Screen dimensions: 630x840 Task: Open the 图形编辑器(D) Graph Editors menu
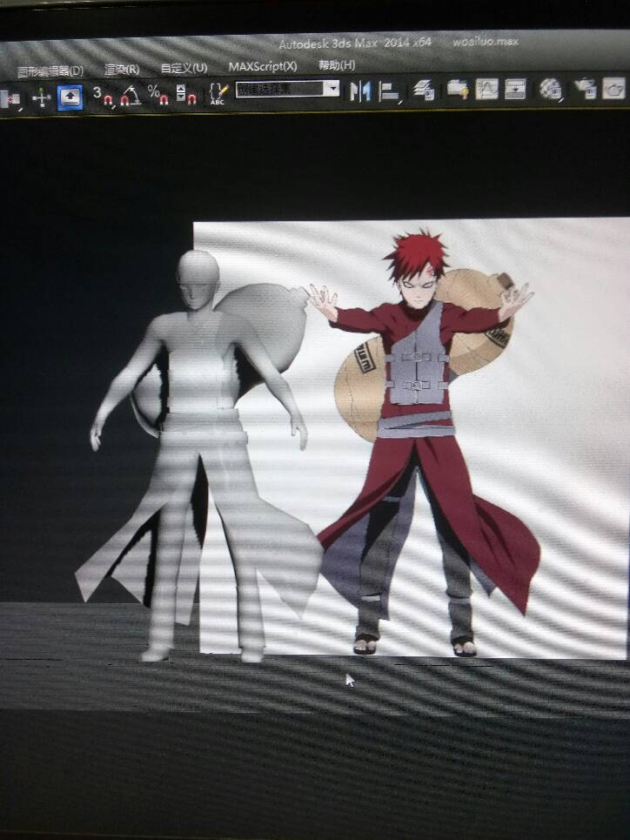[50, 71]
